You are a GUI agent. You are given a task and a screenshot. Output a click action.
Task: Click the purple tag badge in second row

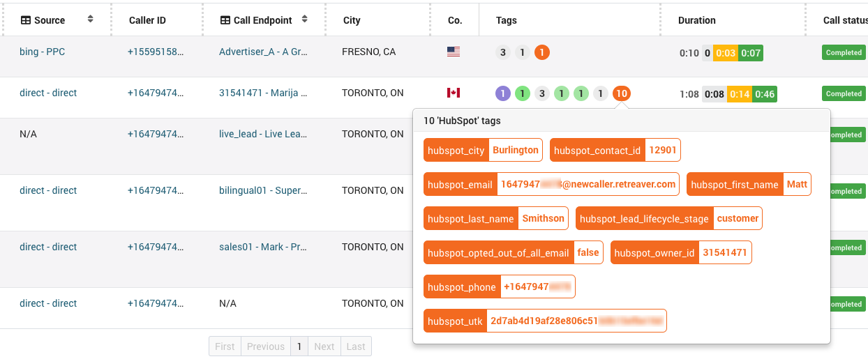(502, 93)
